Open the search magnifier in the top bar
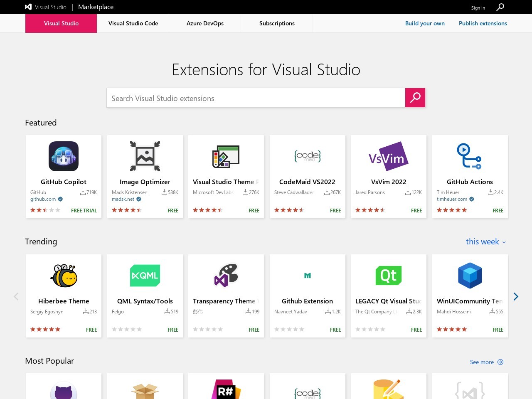This screenshot has height=399, width=532. [x=500, y=7]
